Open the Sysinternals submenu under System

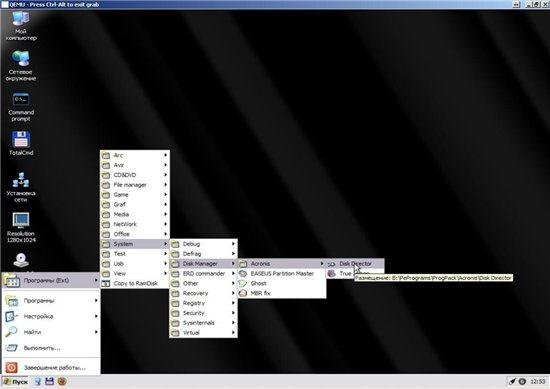(x=203, y=322)
